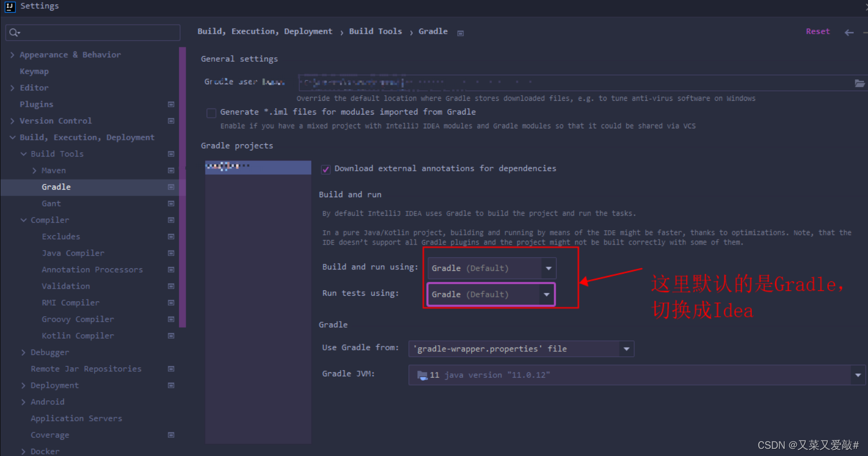The image size is (868, 456).
Task: Click project-level icon next to Plugins
Action: coord(171,104)
